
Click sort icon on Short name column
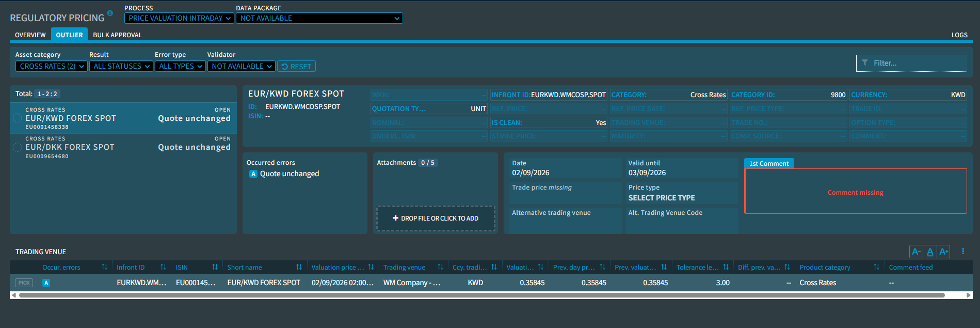pos(299,267)
